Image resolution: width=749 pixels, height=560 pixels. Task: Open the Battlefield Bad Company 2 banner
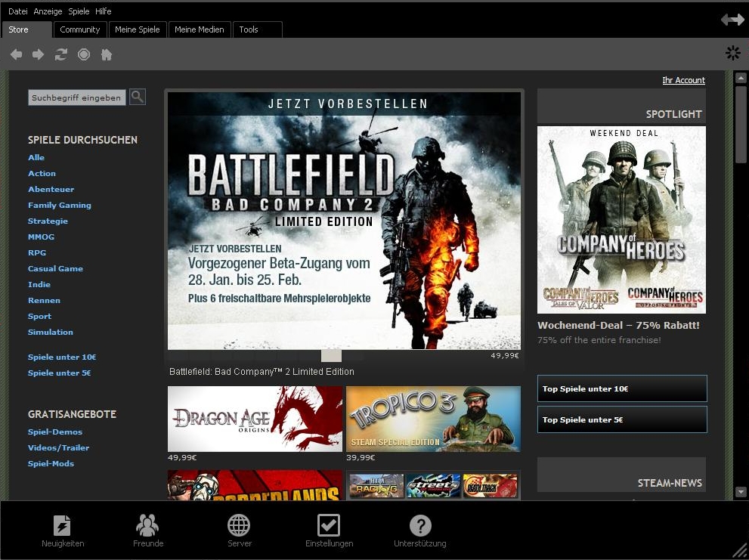point(344,221)
